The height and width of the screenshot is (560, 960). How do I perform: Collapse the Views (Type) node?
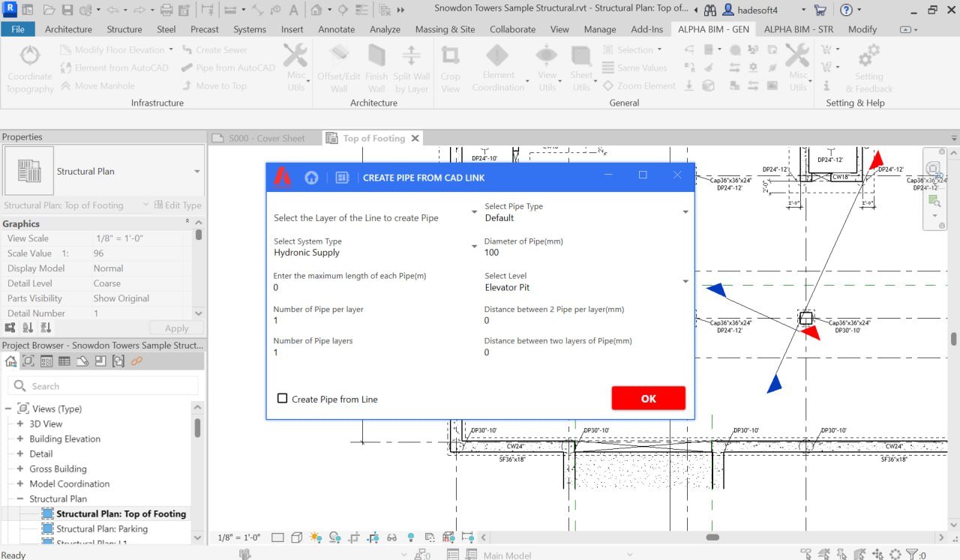click(x=8, y=409)
